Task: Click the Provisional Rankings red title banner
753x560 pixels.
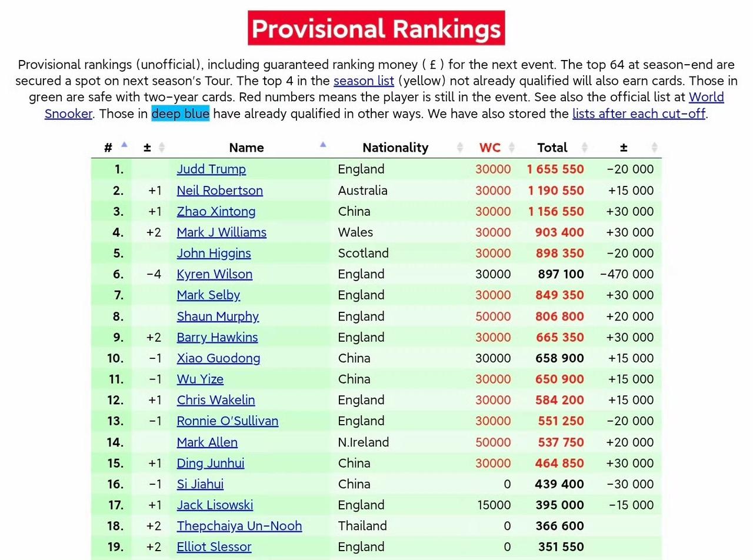Action: [x=376, y=28]
